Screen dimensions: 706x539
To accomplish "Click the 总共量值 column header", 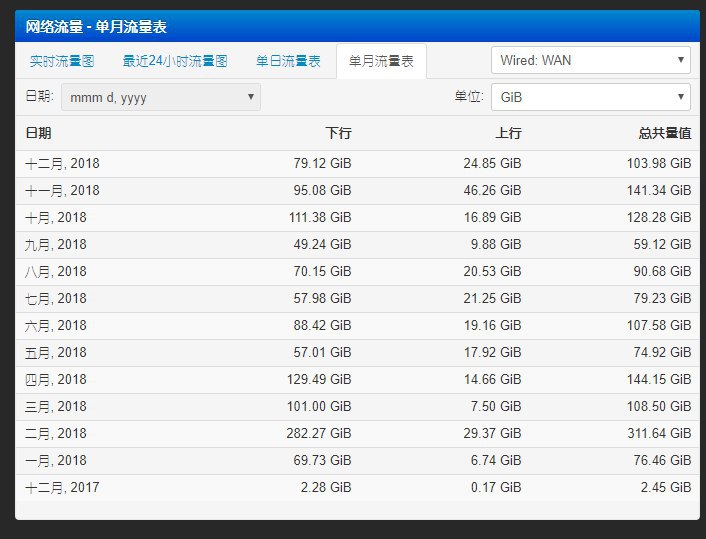I will pyautogui.click(x=665, y=133).
